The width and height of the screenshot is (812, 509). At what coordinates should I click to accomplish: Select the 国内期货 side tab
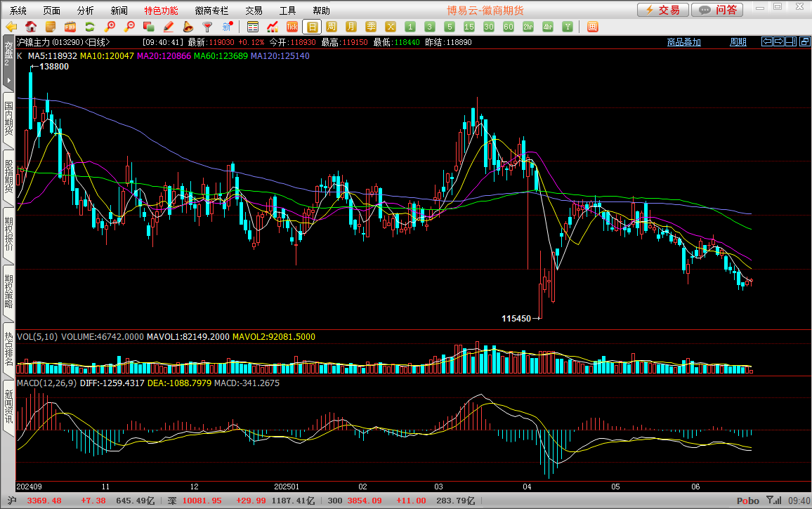click(8, 119)
